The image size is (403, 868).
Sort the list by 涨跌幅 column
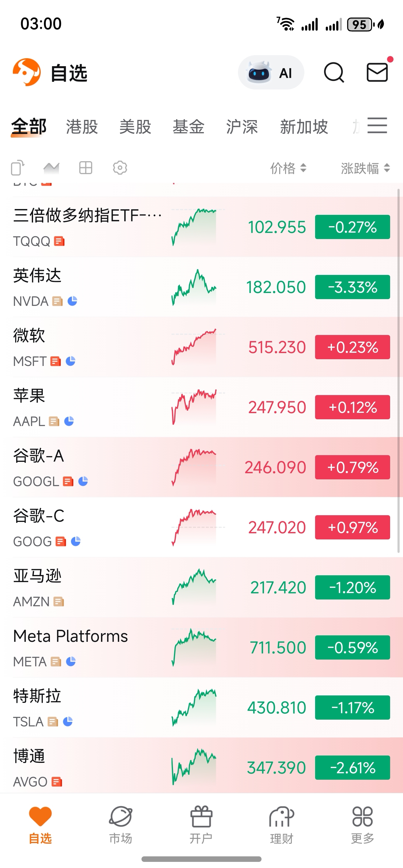[x=365, y=168]
